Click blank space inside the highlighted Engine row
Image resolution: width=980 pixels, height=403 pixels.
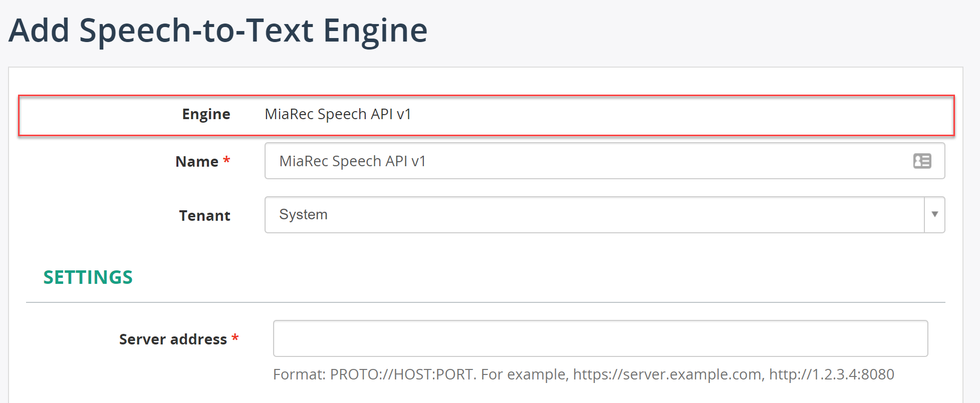[676, 115]
